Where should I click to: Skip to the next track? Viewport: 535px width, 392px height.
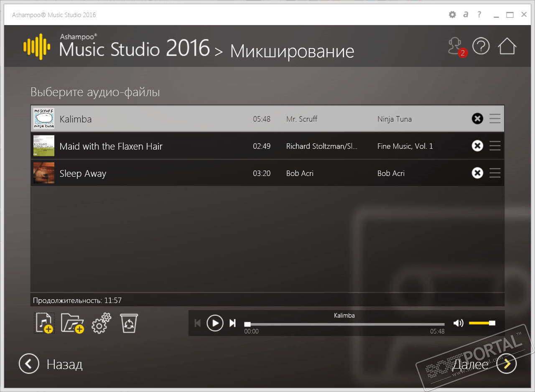(x=233, y=323)
